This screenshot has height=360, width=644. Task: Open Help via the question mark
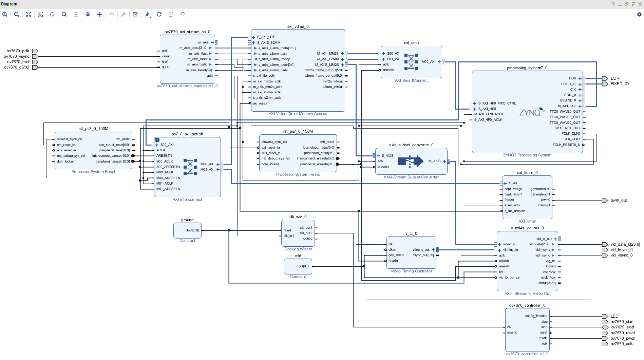tap(613, 4)
